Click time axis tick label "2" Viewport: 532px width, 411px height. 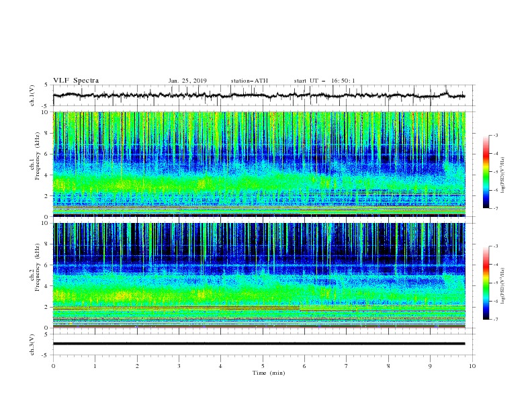coord(137,366)
